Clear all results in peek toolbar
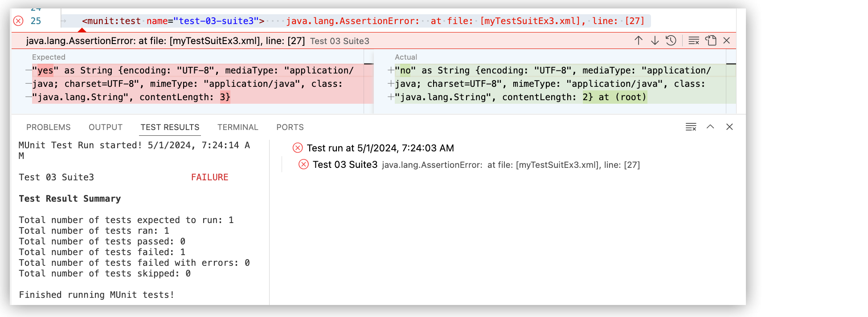Viewport: 868px width, 317px height. coord(694,41)
